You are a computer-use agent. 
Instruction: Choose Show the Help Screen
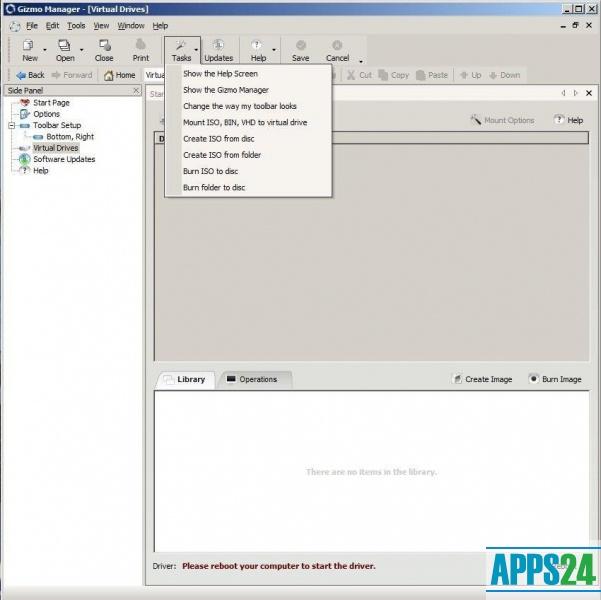[248, 74]
